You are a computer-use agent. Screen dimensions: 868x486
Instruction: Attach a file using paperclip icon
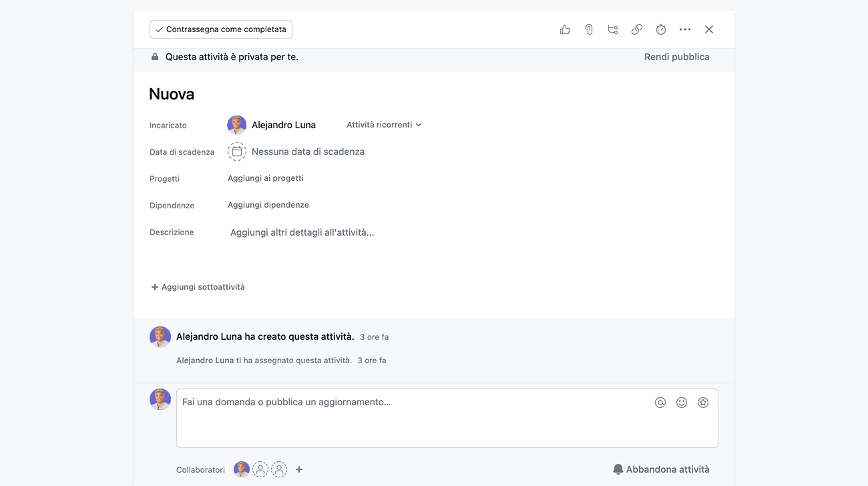589,29
